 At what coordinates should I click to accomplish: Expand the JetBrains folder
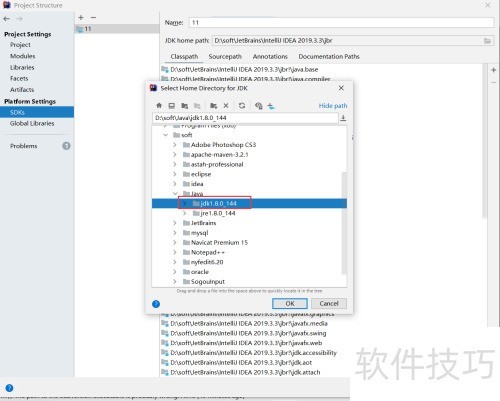175,223
